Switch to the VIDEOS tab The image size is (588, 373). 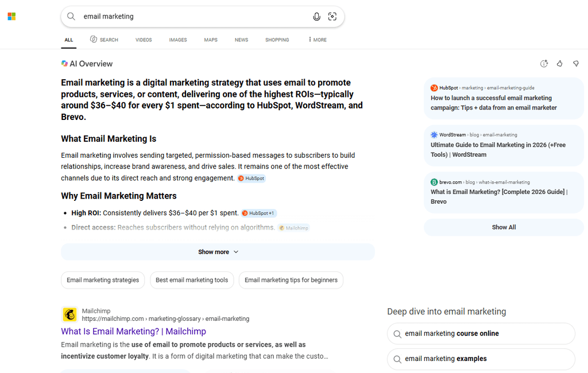[144, 40]
